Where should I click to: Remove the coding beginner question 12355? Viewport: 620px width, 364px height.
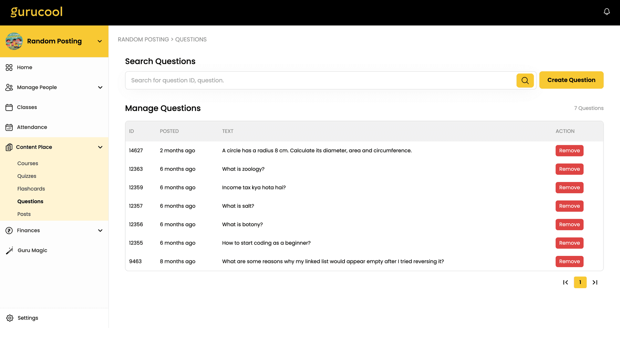[x=569, y=243]
